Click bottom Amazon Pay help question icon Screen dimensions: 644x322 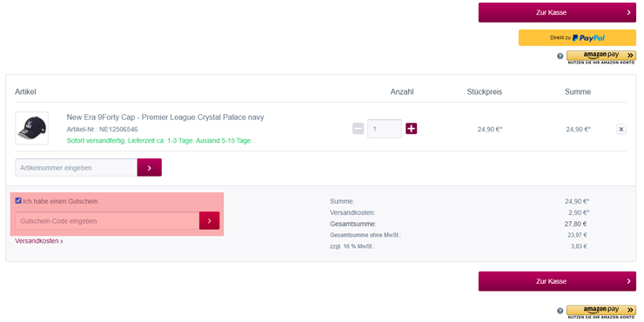tap(560, 311)
